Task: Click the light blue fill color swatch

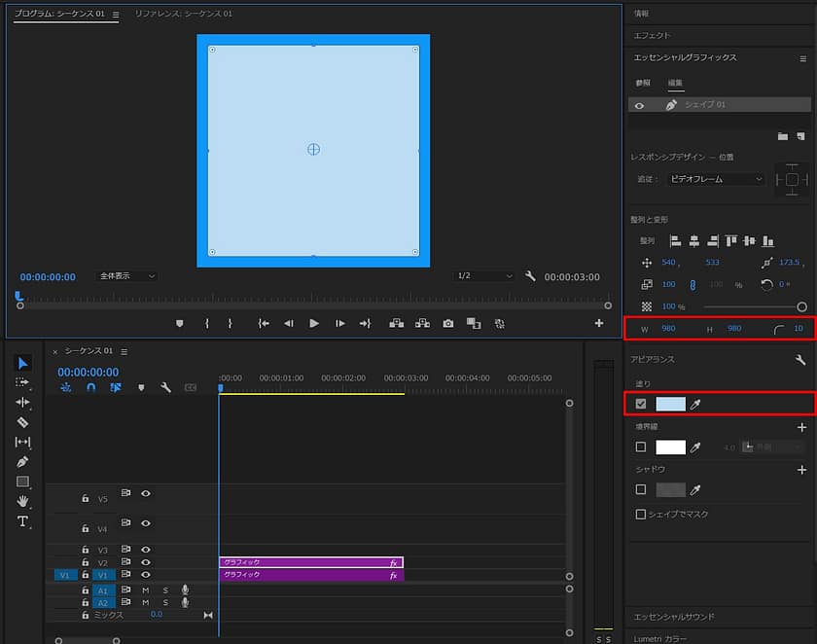Action: pyautogui.click(x=670, y=404)
